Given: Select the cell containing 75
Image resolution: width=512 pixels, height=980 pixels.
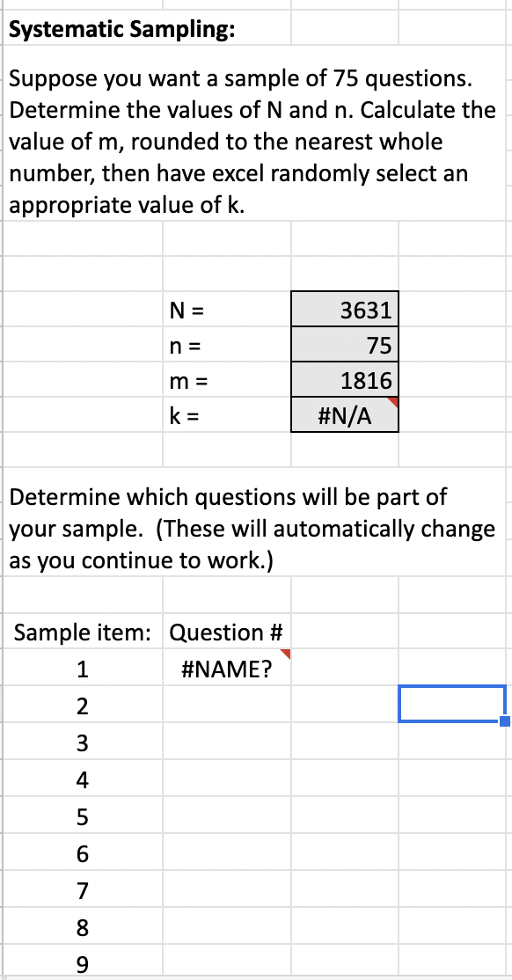Looking at the screenshot, I should pos(345,344).
